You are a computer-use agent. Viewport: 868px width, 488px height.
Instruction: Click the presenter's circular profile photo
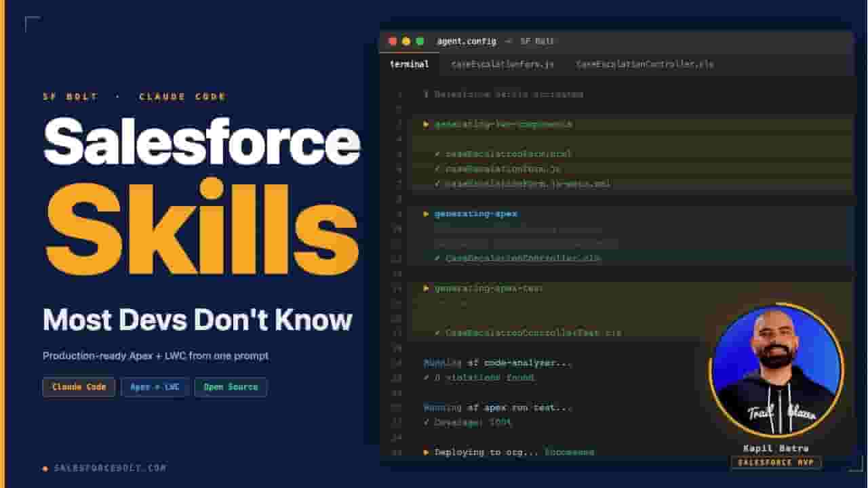(776, 370)
